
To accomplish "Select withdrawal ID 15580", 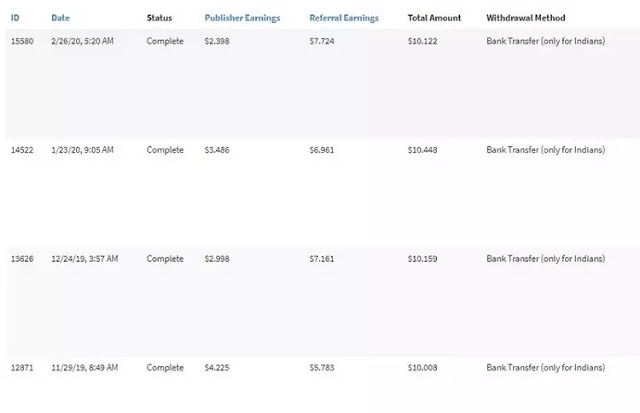I will pos(22,41).
